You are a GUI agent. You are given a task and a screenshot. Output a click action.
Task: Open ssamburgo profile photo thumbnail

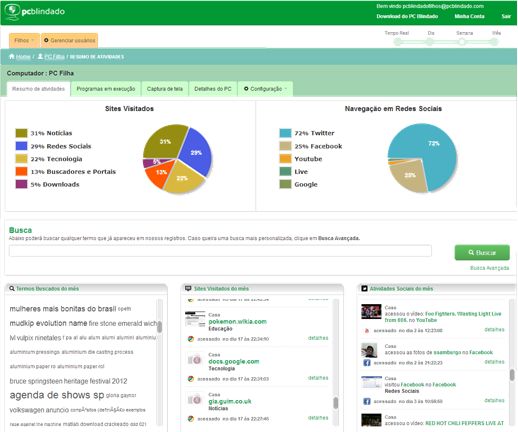pyautogui.click(x=369, y=350)
